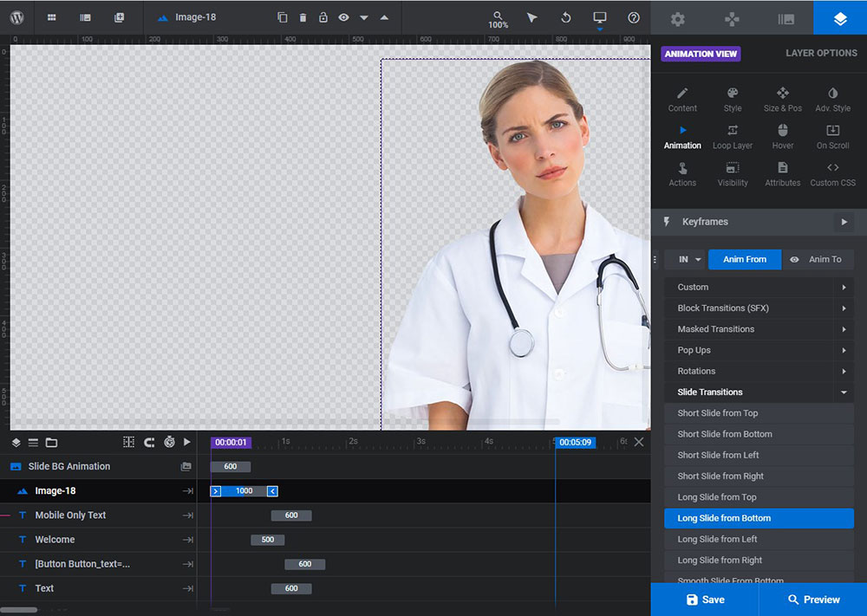Open the desktop device size selector
867x616 pixels.
point(600,18)
